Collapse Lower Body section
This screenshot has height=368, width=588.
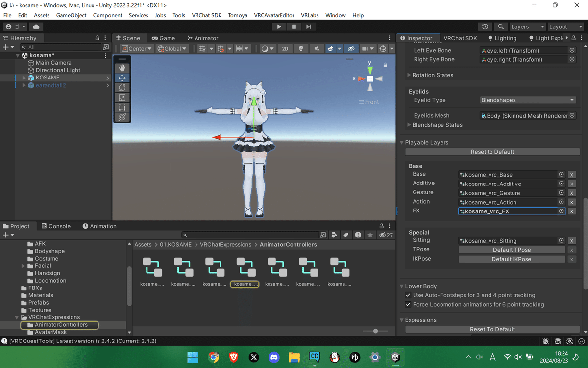(x=402, y=286)
